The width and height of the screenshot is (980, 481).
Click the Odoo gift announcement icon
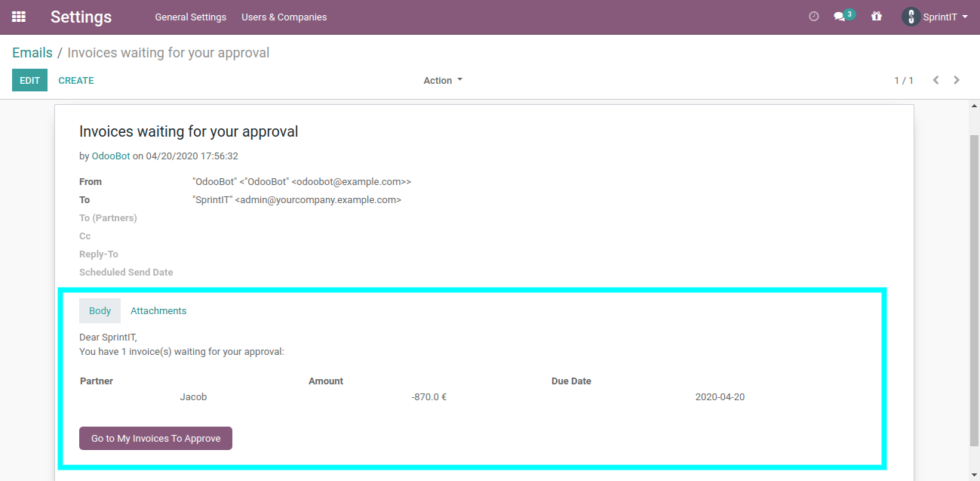(876, 16)
